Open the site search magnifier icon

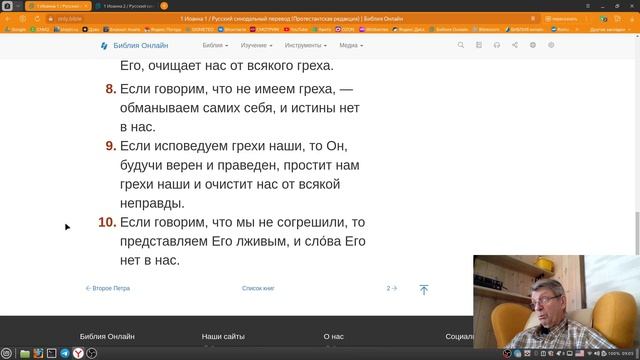[461, 45]
